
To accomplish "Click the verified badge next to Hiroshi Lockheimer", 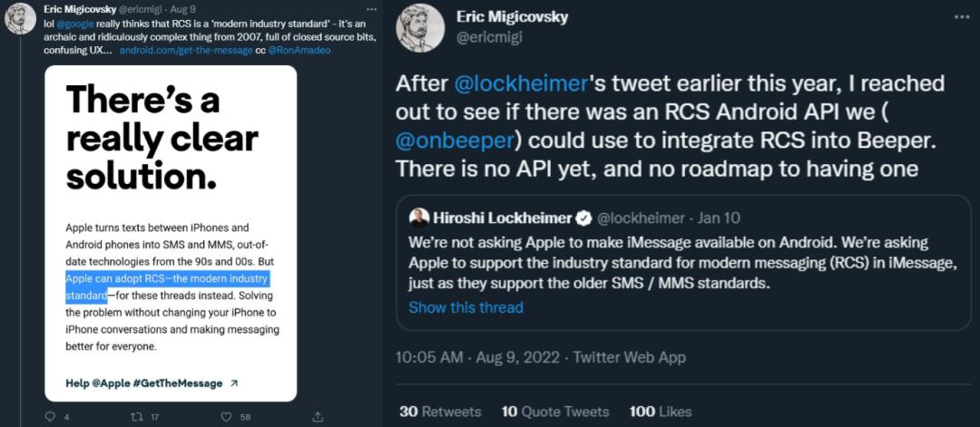I will (585, 218).
